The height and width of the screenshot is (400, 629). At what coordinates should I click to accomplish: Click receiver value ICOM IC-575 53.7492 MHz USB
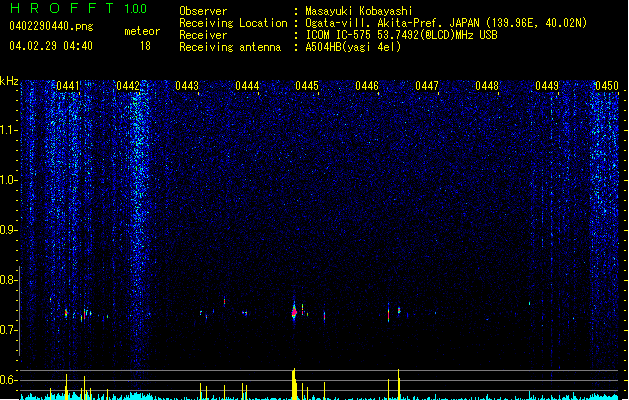pos(402,35)
